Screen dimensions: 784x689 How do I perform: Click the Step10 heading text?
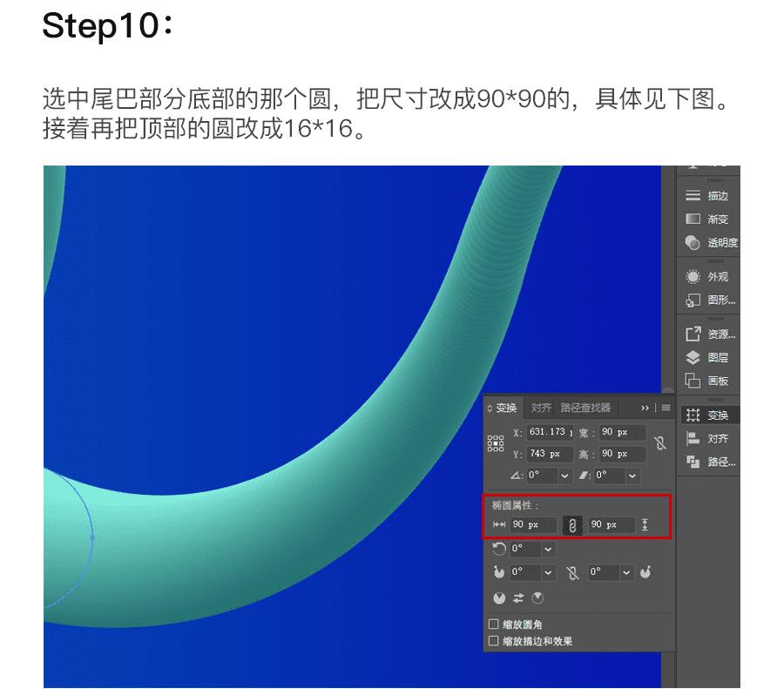108,25
